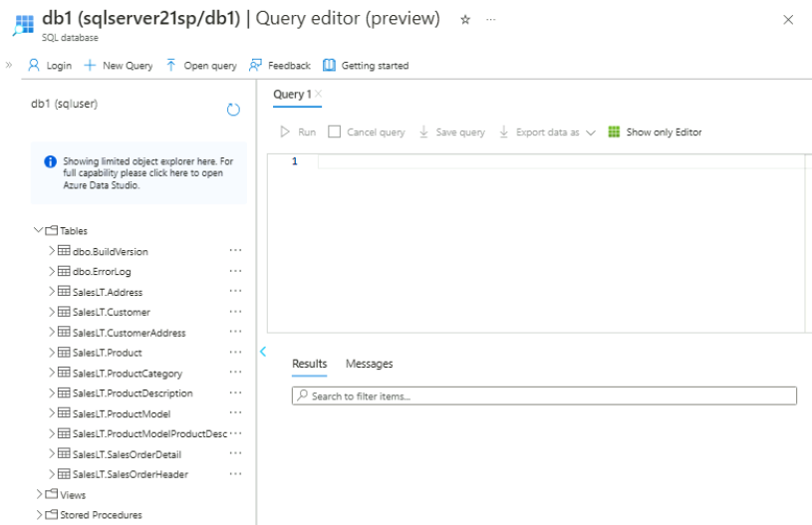The image size is (812, 525).
Task: Click the Open query upload icon
Action: (x=170, y=66)
